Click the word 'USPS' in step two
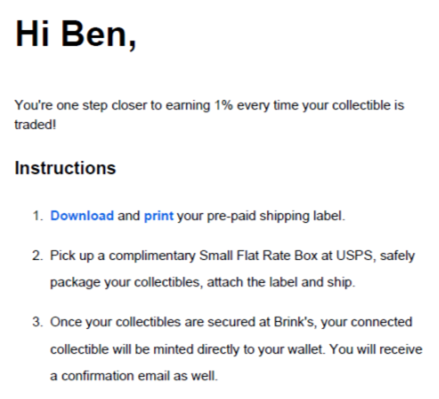 [x=354, y=256]
